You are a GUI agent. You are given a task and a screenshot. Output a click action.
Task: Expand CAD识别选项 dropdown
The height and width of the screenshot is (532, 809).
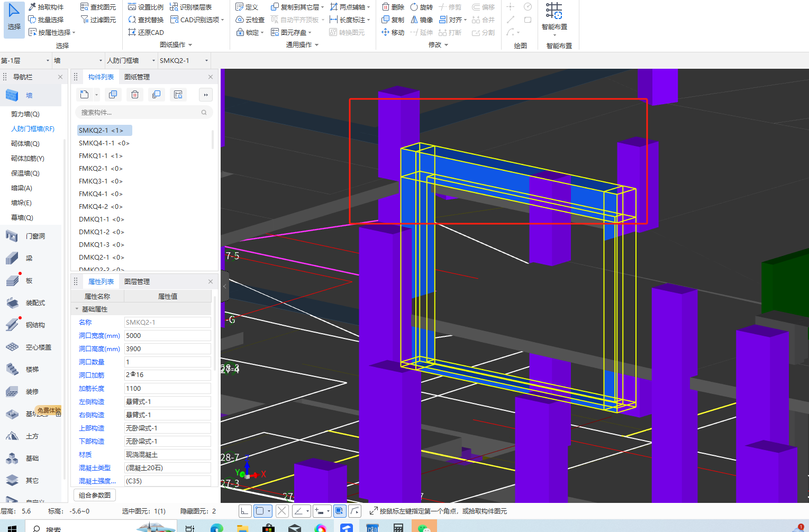pos(223,20)
